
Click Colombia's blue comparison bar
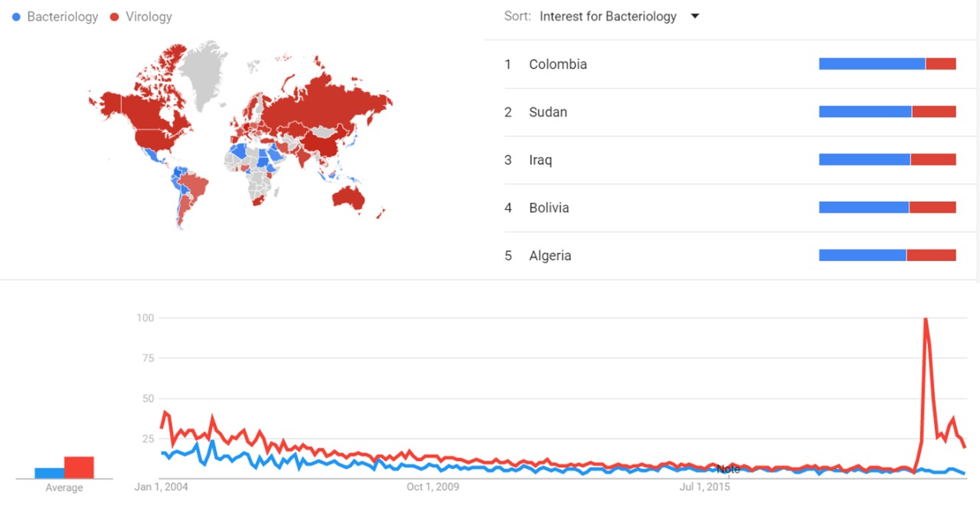[x=871, y=64]
